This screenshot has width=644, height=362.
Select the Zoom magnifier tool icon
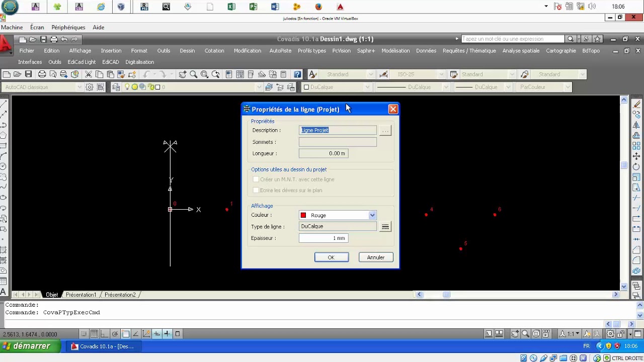pos(193,74)
